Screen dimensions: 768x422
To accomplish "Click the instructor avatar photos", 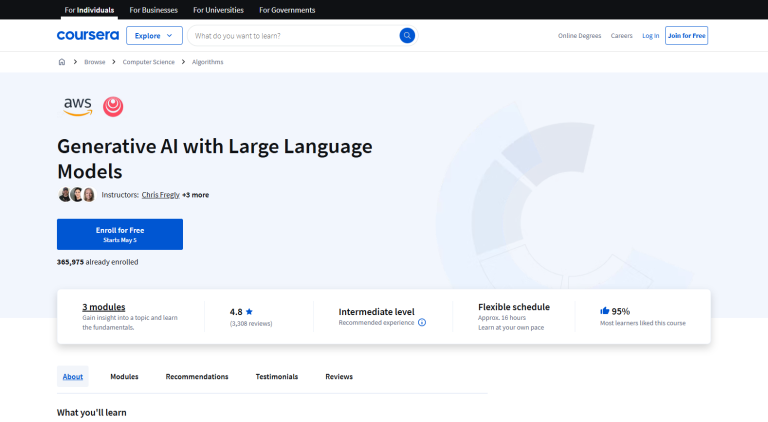I will tap(76, 194).
